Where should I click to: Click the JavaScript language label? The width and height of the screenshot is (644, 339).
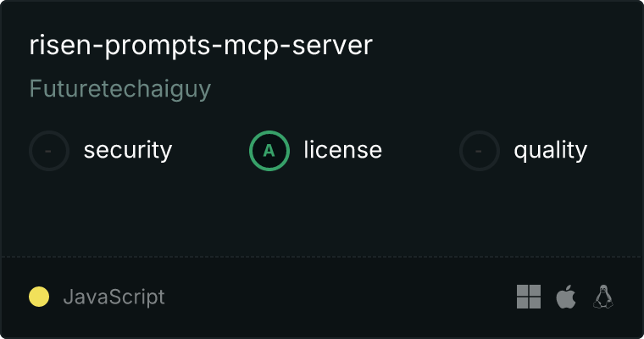click(x=114, y=297)
